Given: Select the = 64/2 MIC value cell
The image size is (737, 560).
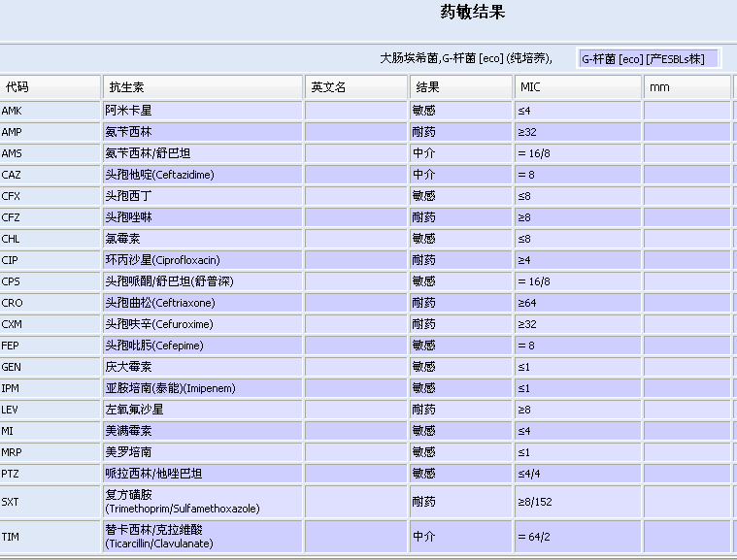Looking at the screenshot, I should (577, 537).
